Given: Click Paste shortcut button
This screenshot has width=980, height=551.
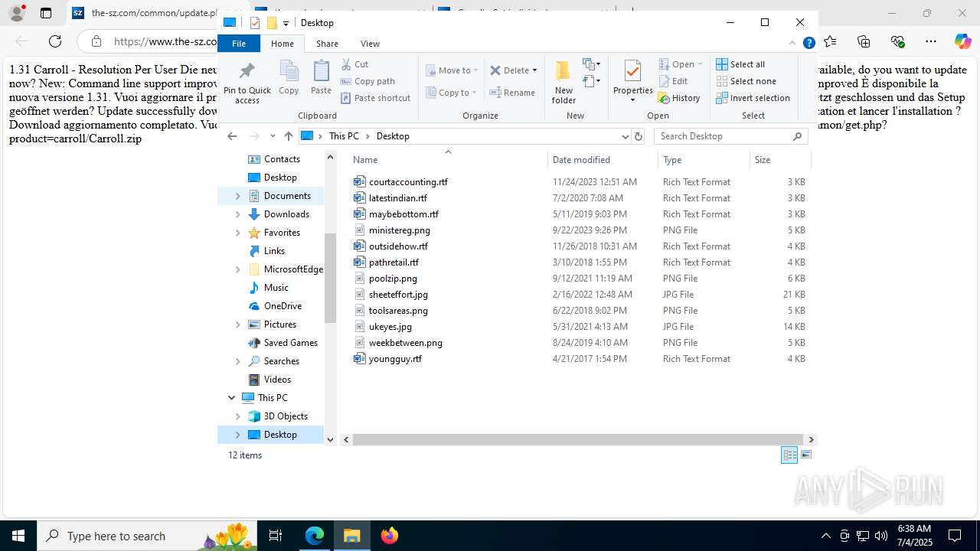Looking at the screenshot, I should click(375, 98).
